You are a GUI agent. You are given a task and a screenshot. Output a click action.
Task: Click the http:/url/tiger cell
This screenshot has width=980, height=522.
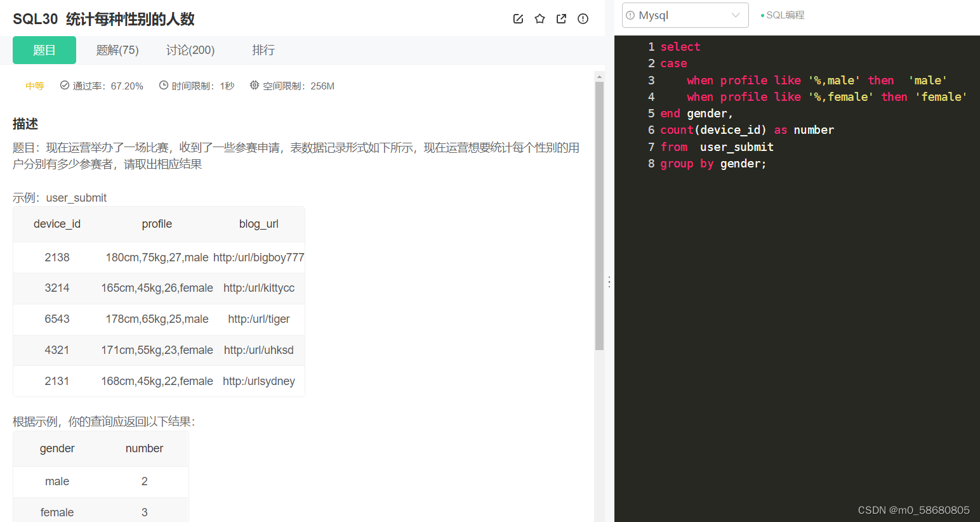pos(259,319)
